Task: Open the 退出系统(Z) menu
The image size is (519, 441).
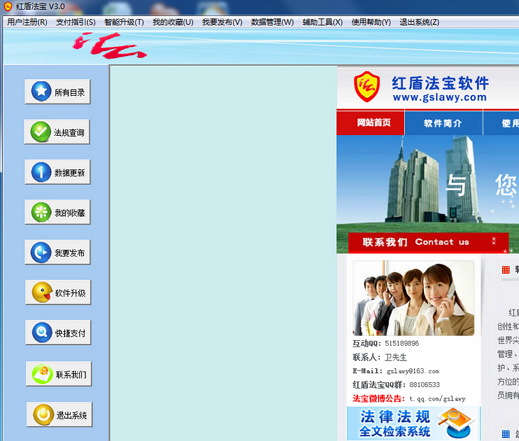Action: coord(419,22)
